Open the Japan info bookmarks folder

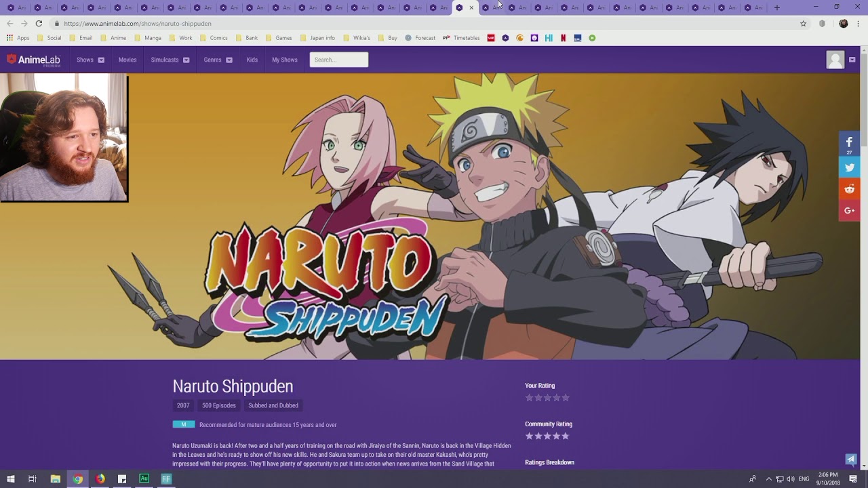[317, 38]
